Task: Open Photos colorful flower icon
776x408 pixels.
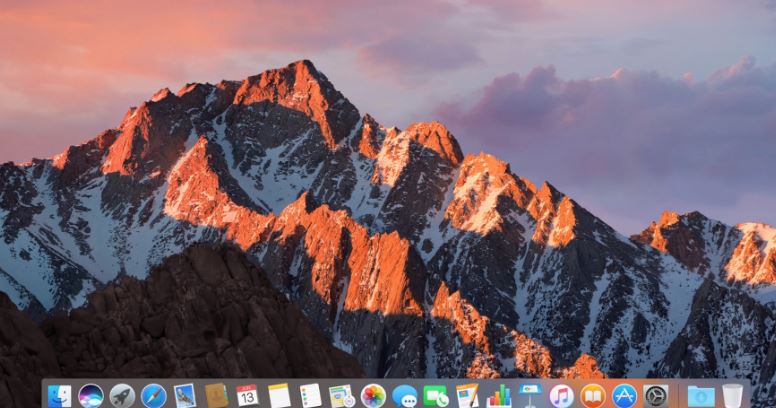Action: click(373, 396)
